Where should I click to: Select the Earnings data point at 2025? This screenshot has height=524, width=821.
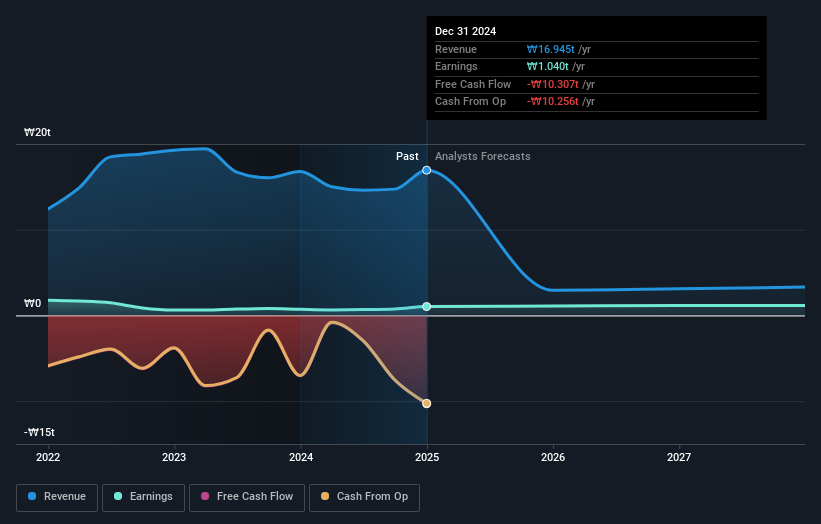(427, 306)
